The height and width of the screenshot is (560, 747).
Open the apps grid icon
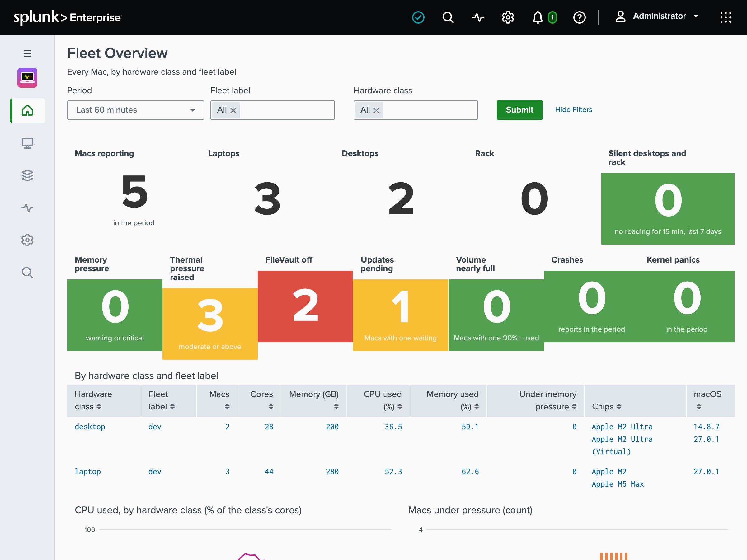tap(726, 17)
